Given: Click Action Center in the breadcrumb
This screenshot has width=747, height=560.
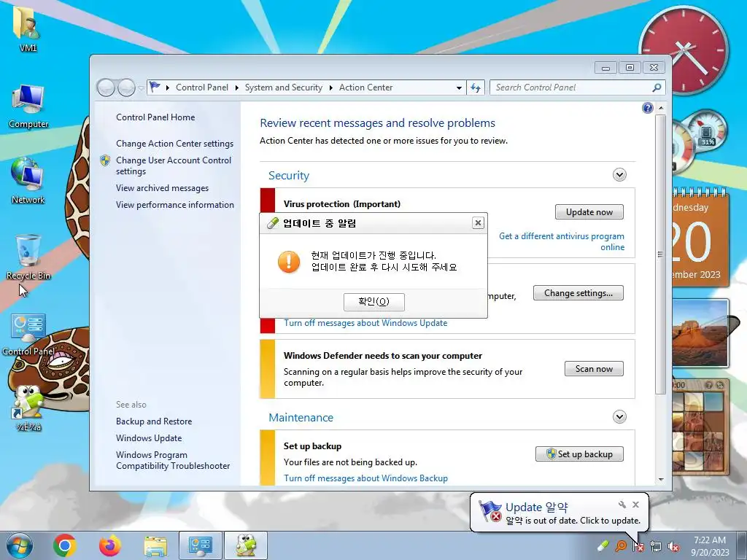Looking at the screenshot, I should pos(366,87).
